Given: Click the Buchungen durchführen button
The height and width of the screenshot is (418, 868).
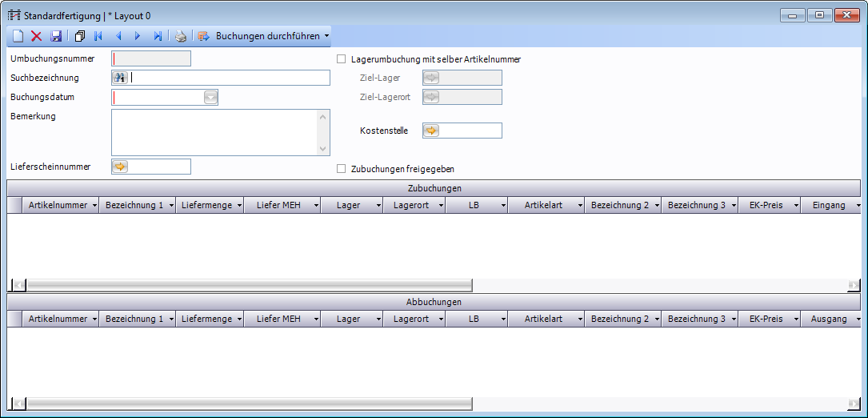Looking at the screenshot, I should pos(259,36).
